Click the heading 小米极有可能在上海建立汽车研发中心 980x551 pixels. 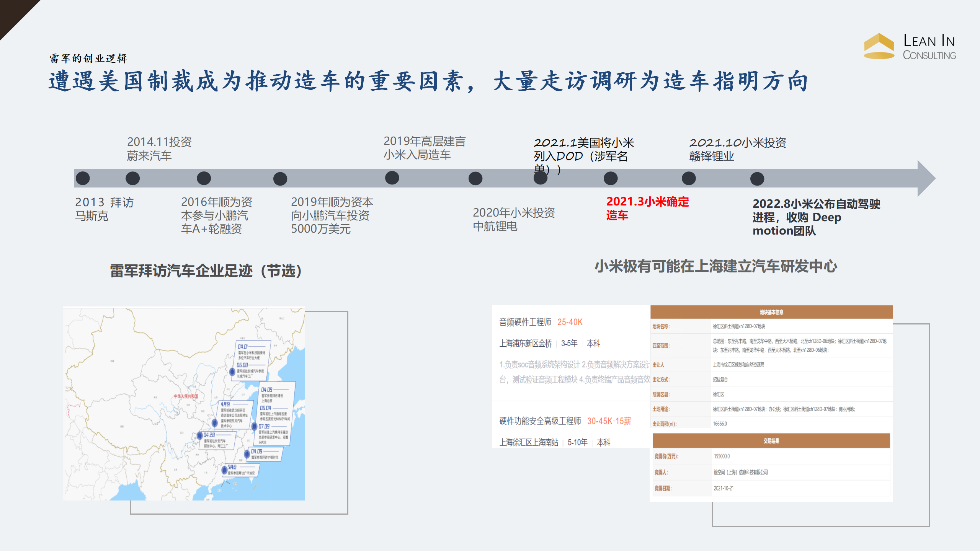(716, 266)
